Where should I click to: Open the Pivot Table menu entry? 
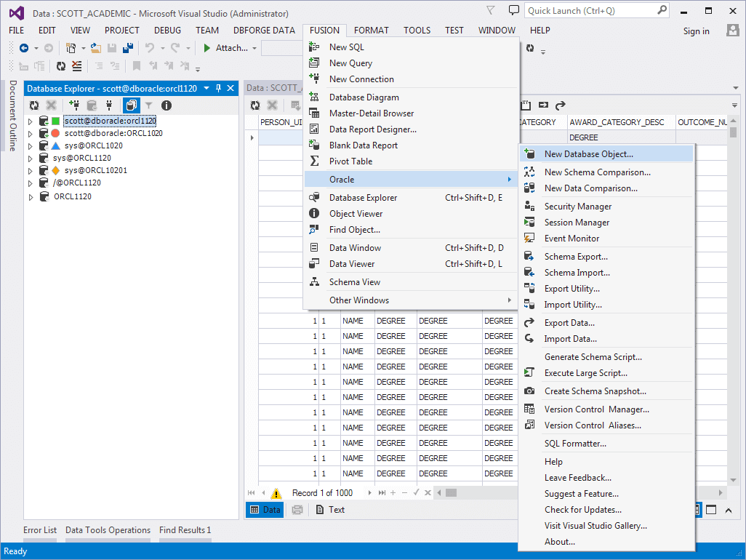(x=350, y=161)
